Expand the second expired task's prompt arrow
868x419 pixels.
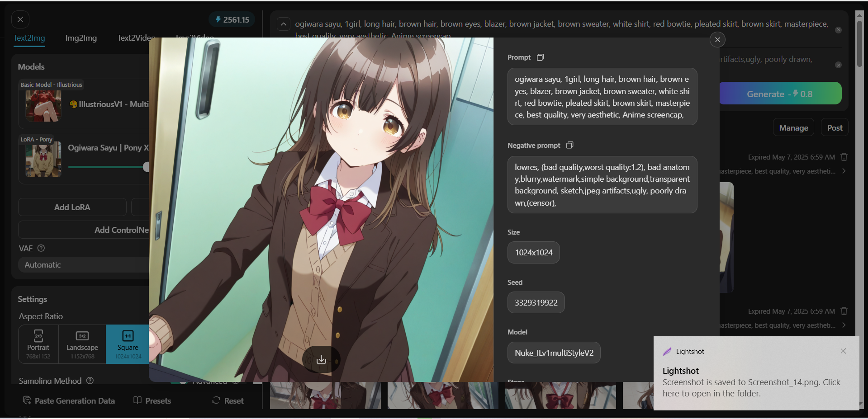tap(844, 325)
